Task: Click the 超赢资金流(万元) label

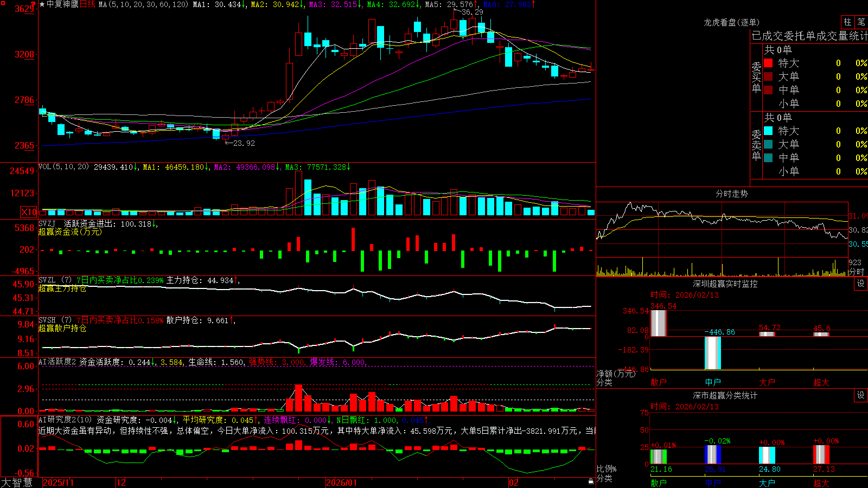Action: click(x=70, y=232)
